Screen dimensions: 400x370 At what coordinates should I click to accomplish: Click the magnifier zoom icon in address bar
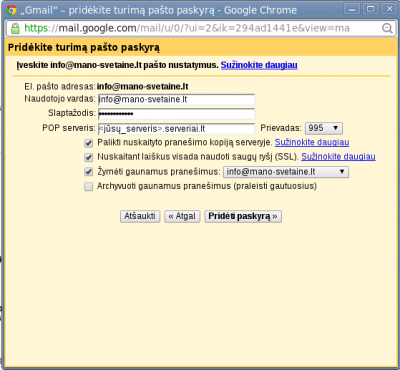coord(387,28)
